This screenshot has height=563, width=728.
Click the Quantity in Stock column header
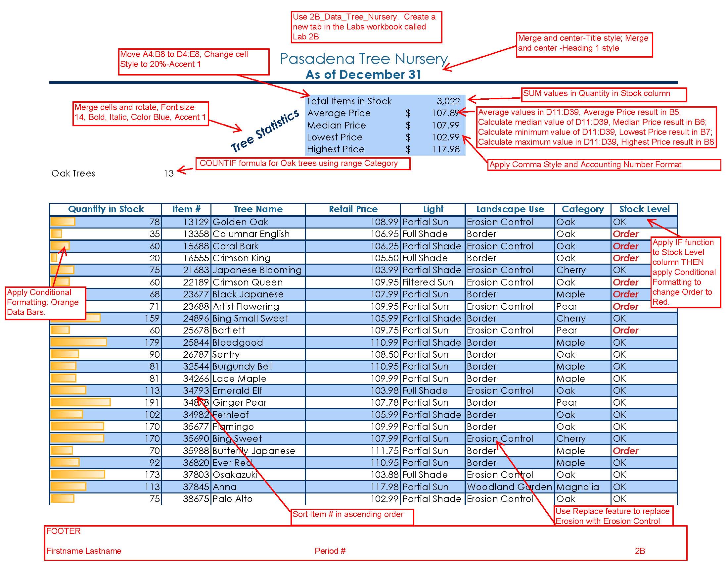[106, 209]
